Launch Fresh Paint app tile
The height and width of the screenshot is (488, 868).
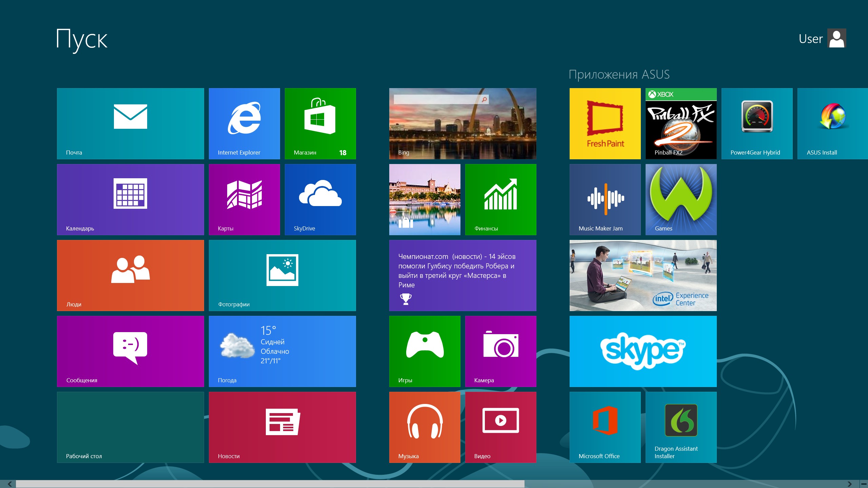pyautogui.click(x=605, y=124)
